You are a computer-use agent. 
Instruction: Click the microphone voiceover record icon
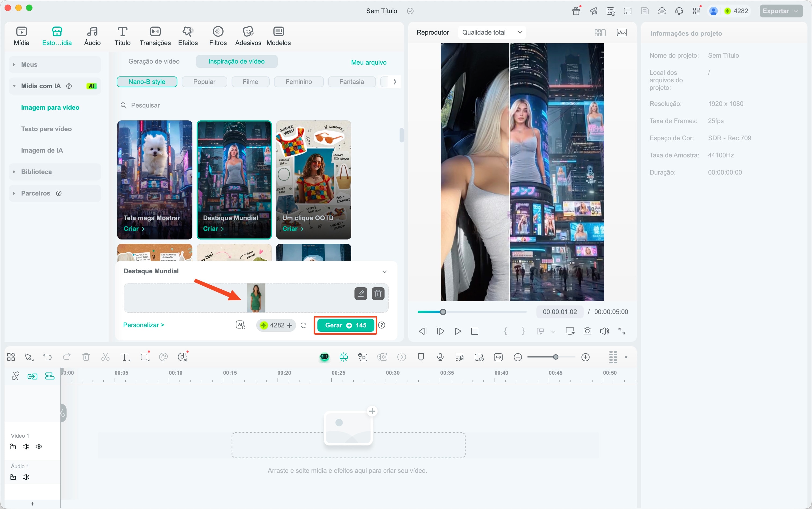440,357
